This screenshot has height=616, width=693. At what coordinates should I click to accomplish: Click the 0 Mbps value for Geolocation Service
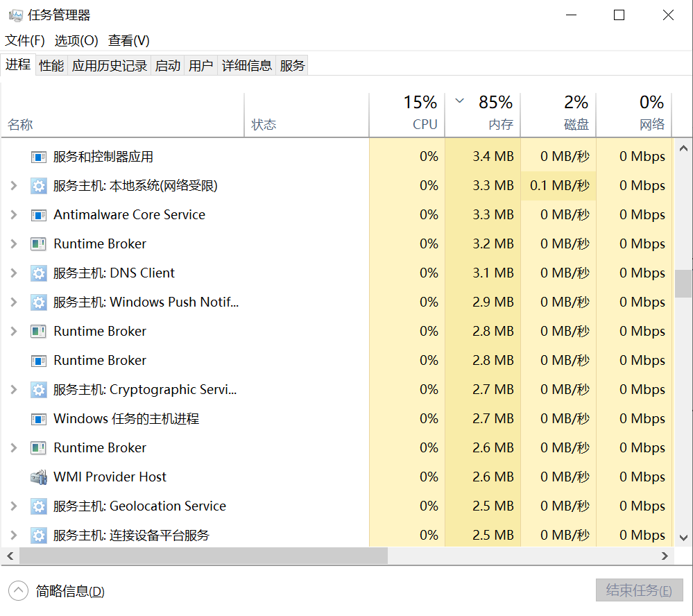pos(642,506)
